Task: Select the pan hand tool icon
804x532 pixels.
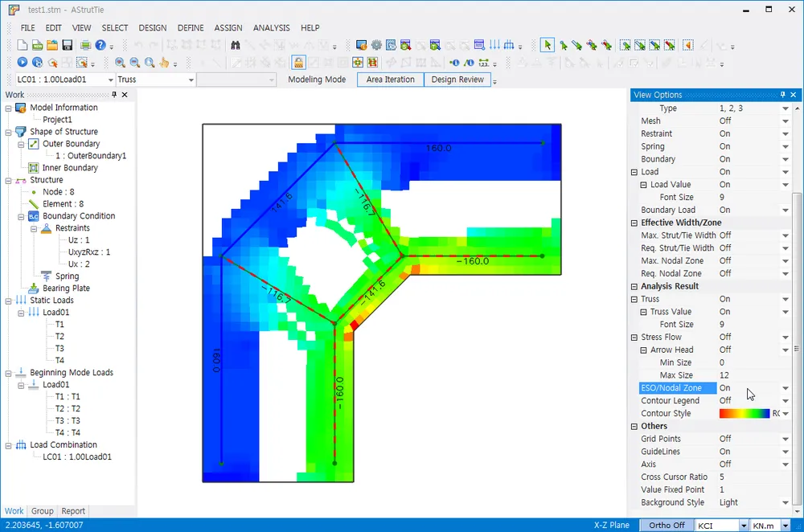Action: click(x=164, y=63)
